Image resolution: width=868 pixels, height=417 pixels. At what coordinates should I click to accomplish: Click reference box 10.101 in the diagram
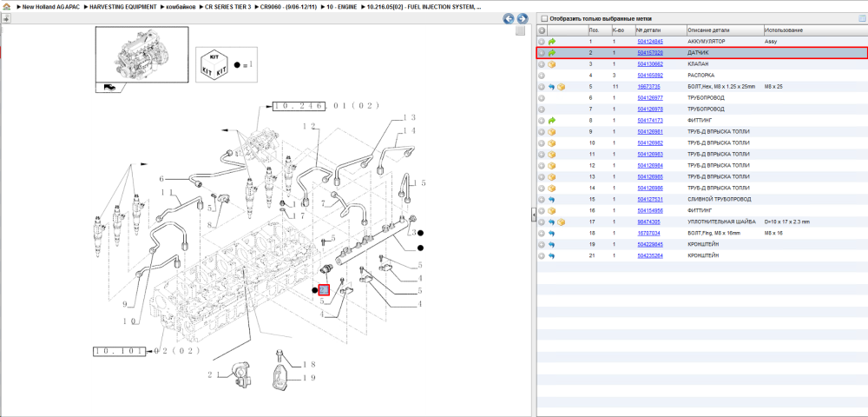(x=118, y=351)
